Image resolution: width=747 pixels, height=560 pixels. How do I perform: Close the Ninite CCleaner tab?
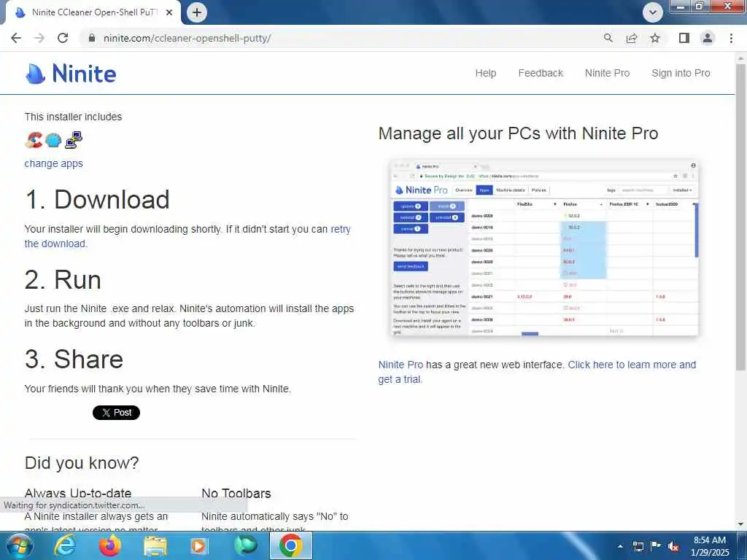(x=169, y=12)
